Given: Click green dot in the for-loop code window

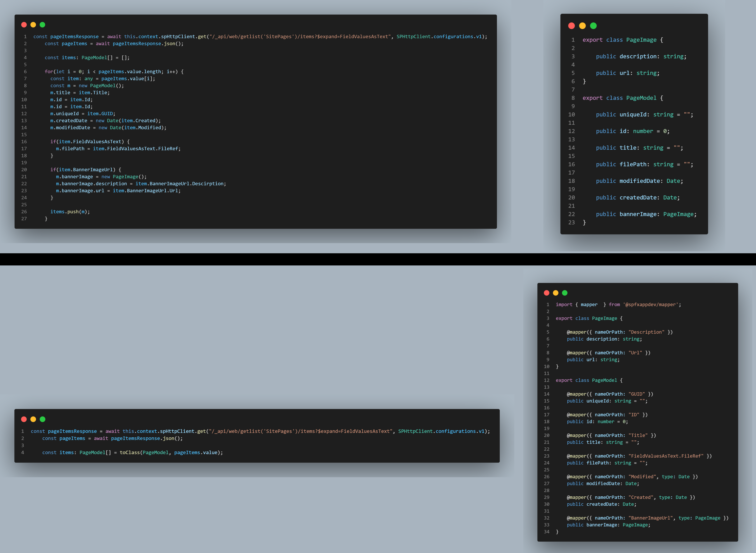Looking at the screenshot, I should pos(43,25).
